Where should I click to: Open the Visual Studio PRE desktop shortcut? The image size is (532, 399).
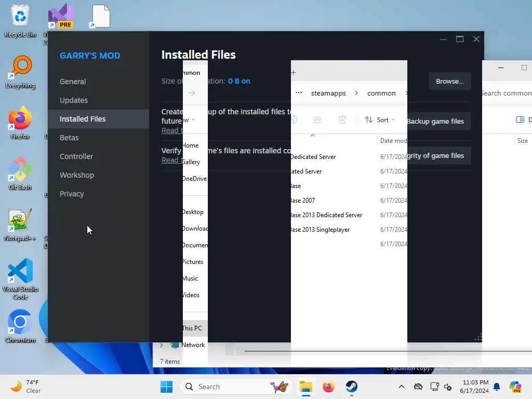coord(60,16)
